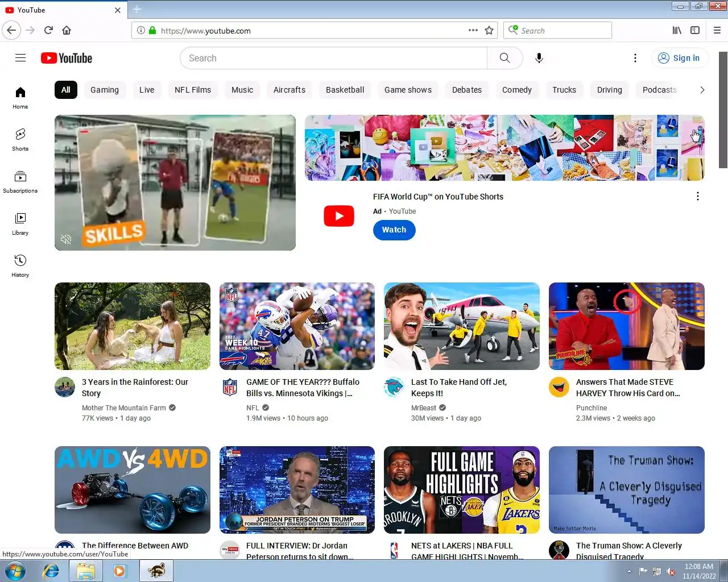Screen dimensions: 728x582
Task: Open ad options three-dot menu
Action: pos(697,196)
